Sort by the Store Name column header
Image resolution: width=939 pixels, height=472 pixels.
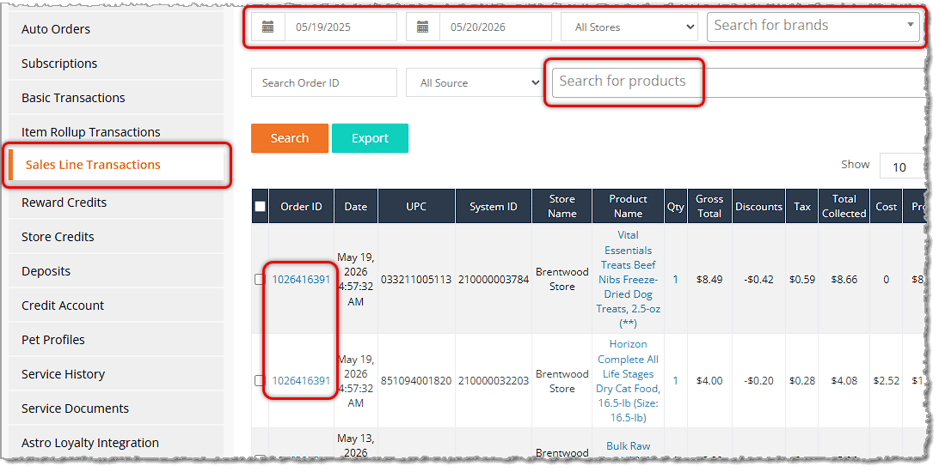562,207
